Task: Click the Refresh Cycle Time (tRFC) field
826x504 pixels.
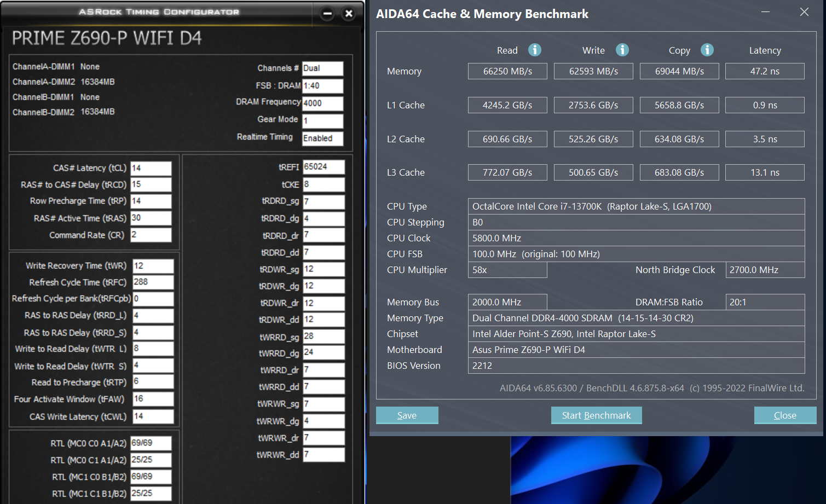Action: tap(153, 282)
